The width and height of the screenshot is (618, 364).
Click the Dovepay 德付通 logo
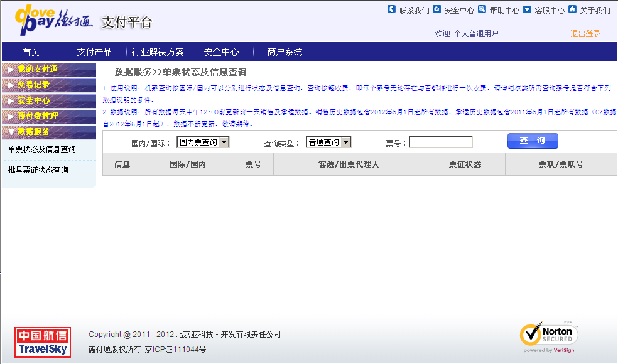point(53,22)
